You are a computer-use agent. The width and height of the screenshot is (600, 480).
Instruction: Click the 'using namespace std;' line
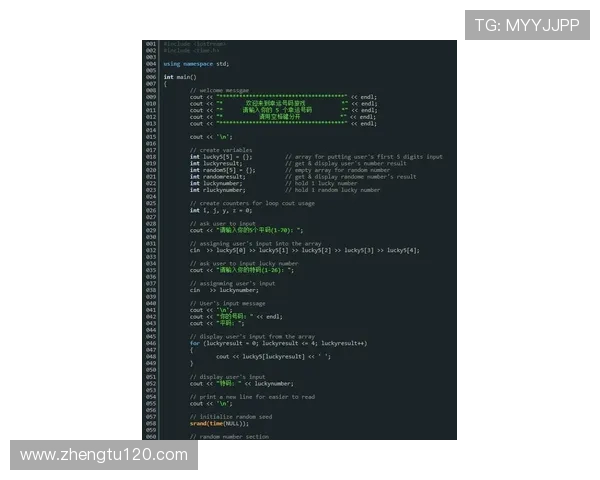(196, 64)
